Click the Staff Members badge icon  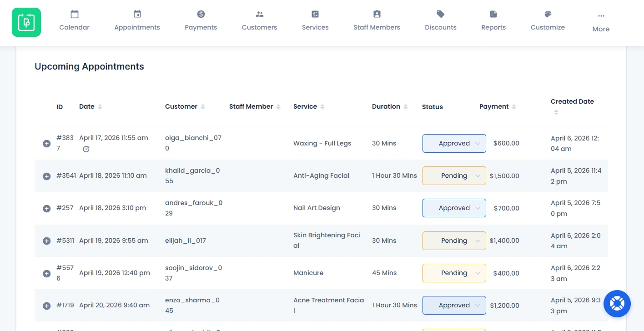pos(377,14)
